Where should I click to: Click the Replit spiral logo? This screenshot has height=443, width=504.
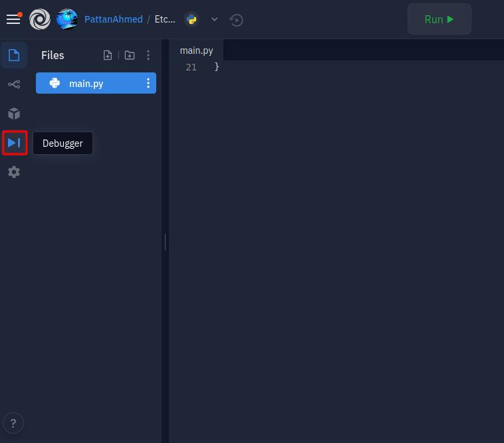pos(40,19)
